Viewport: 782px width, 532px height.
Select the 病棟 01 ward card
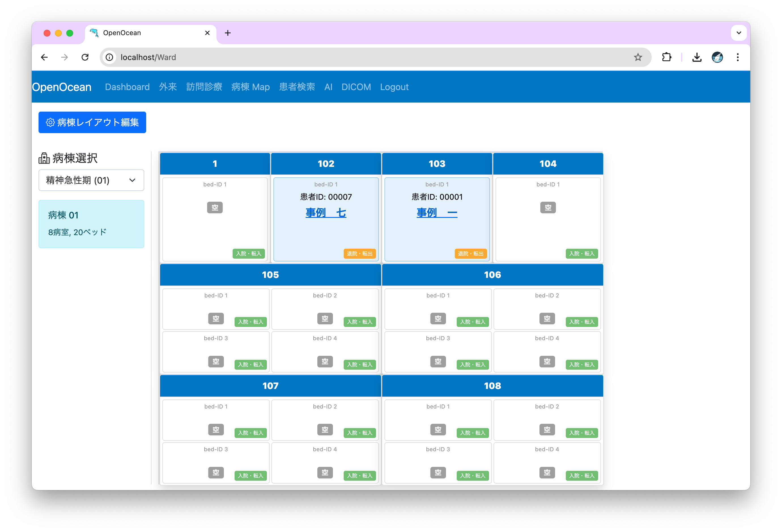91,224
